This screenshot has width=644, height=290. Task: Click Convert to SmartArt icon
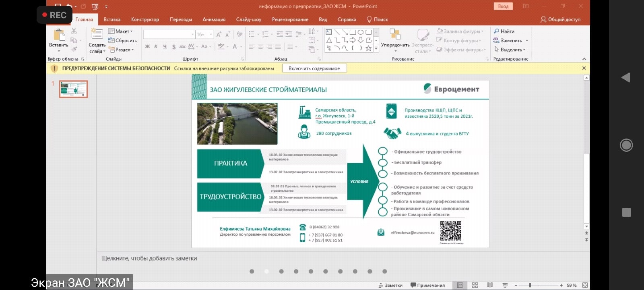(x=312, y=49)
